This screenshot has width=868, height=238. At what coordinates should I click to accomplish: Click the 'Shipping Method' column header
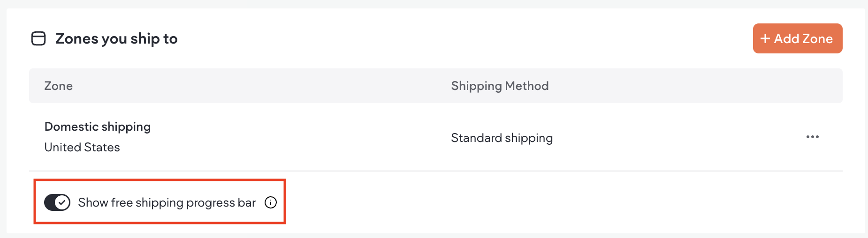click(500, 86)
